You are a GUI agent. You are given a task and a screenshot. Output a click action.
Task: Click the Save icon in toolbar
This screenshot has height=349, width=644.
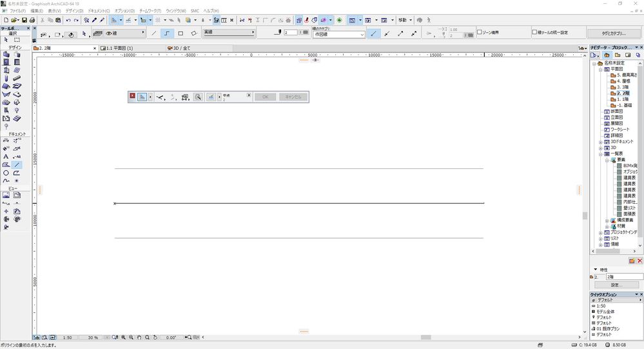24,20
